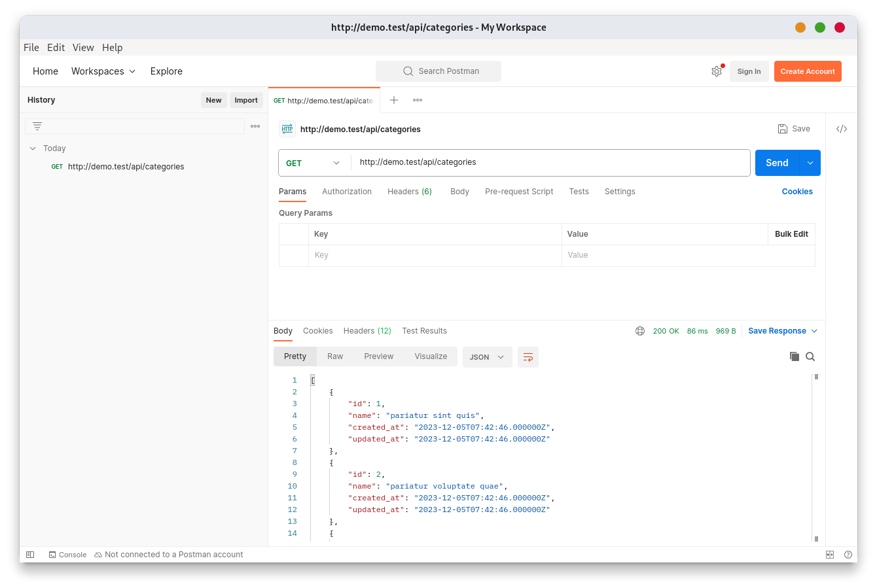Open the Workspaces dropdown
The width and height of the screenshot is (877, 588).
click(103, 71)
